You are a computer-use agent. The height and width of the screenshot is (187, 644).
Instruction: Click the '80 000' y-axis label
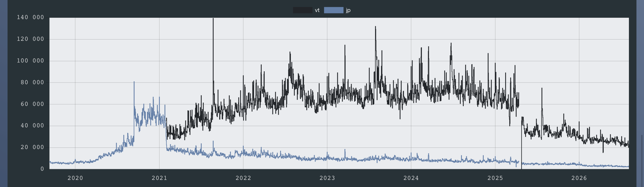[33, 82]
